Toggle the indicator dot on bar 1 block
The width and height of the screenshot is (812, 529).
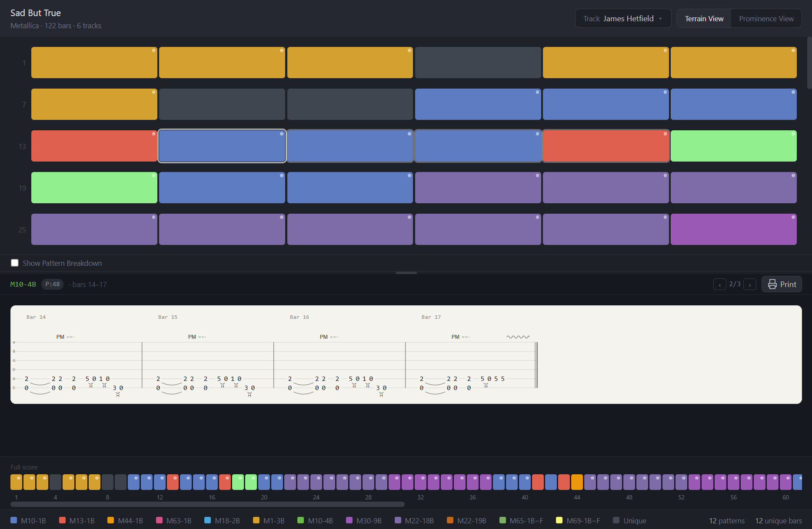coord(153,50)
